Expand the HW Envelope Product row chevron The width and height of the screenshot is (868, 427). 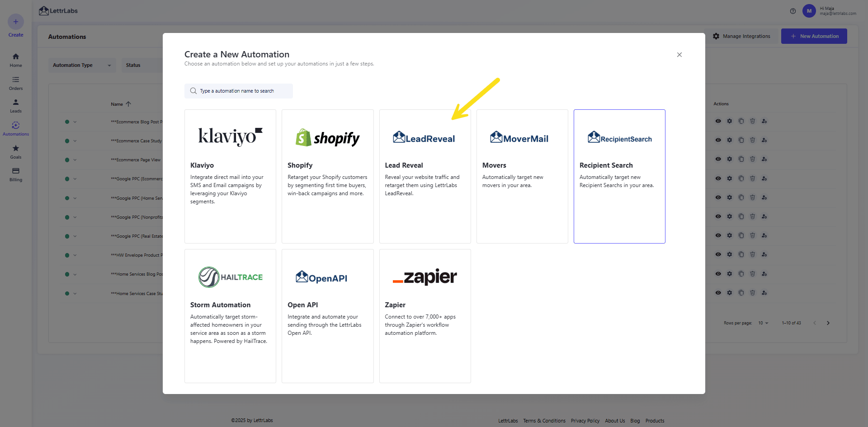pyautogui.click(x=75, y=255)
